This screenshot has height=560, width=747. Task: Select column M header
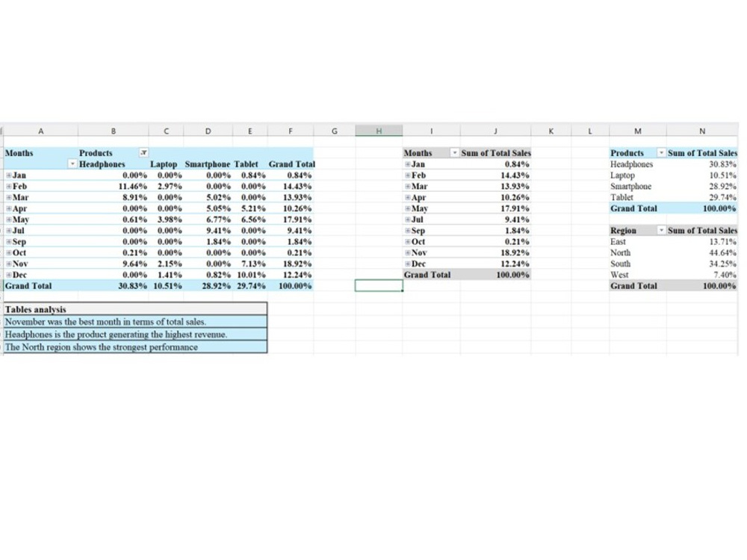pyautogui.click(x=638, y=131)
